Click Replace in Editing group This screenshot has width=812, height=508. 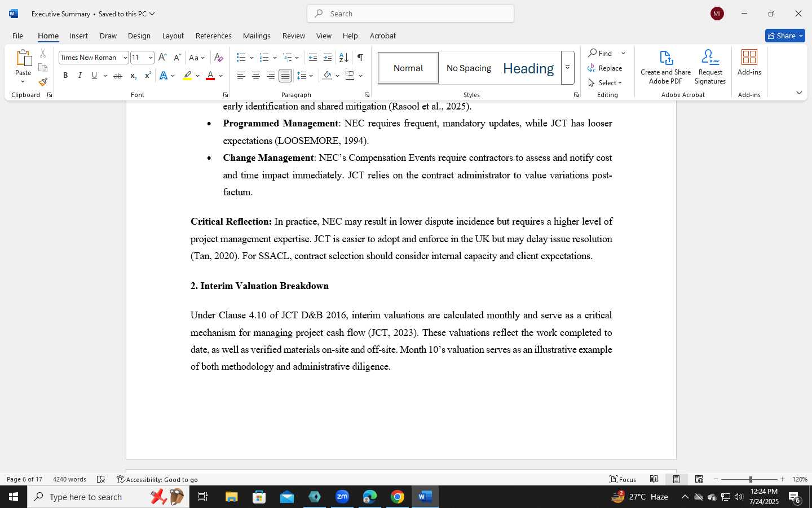click(x=605, y=68)
